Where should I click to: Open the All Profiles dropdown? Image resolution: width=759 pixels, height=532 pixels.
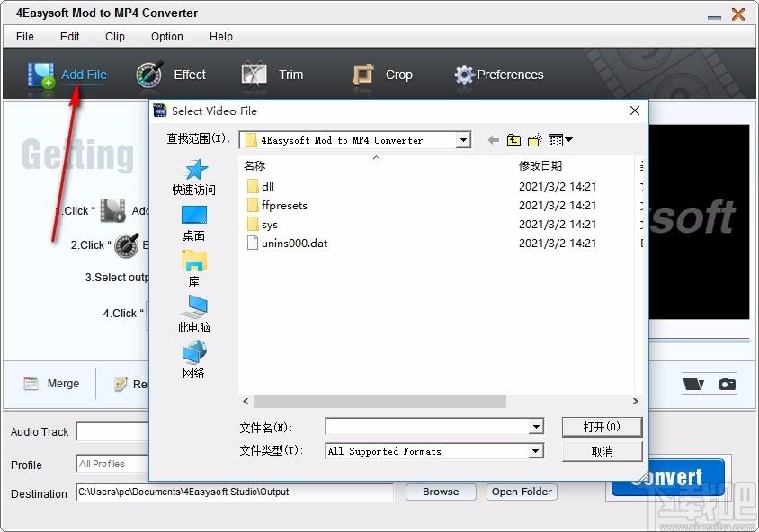click(x=112, y=464)
